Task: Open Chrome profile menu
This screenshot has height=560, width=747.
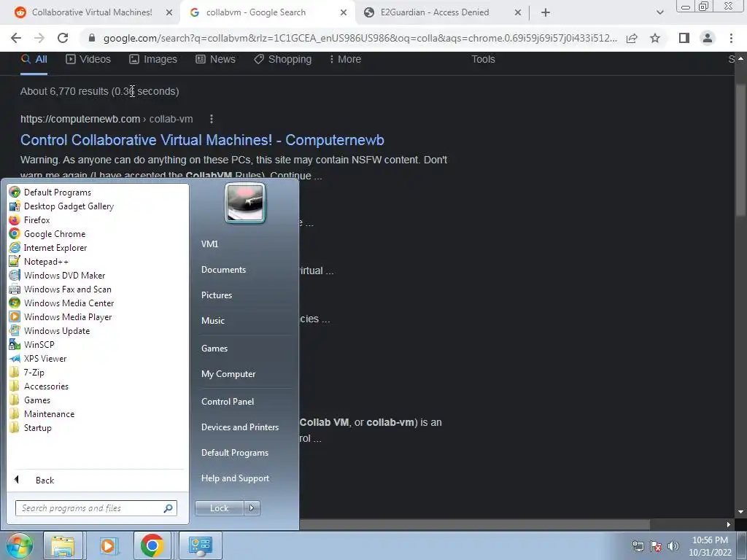Action: point(708,38)
